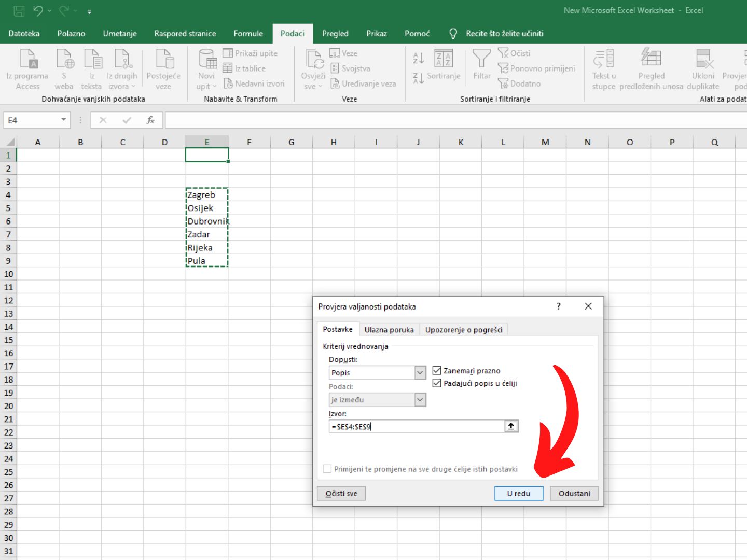Click Uređivanje veza
Viewport: 747px width, 560px height.
(363, 83)
